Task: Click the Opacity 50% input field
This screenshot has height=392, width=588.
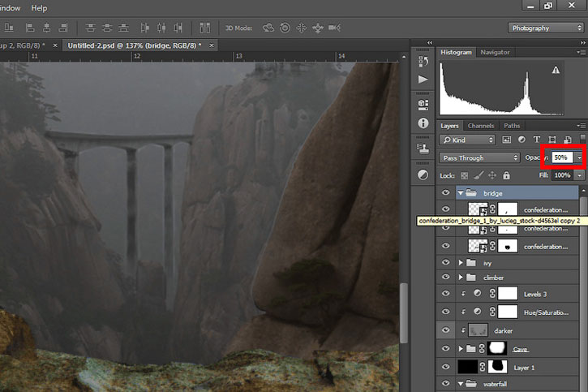Action: (562, 157)
